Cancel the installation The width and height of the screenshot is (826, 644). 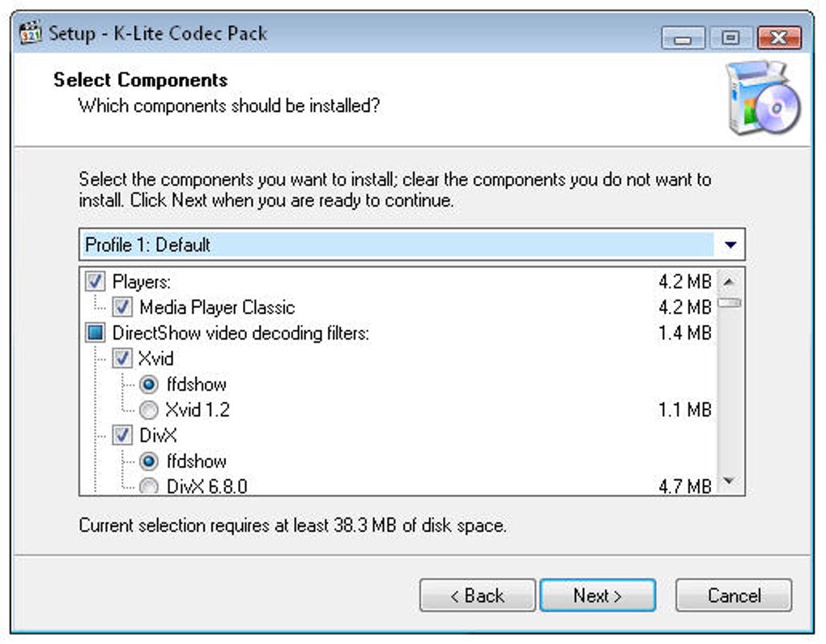point(733,595)
